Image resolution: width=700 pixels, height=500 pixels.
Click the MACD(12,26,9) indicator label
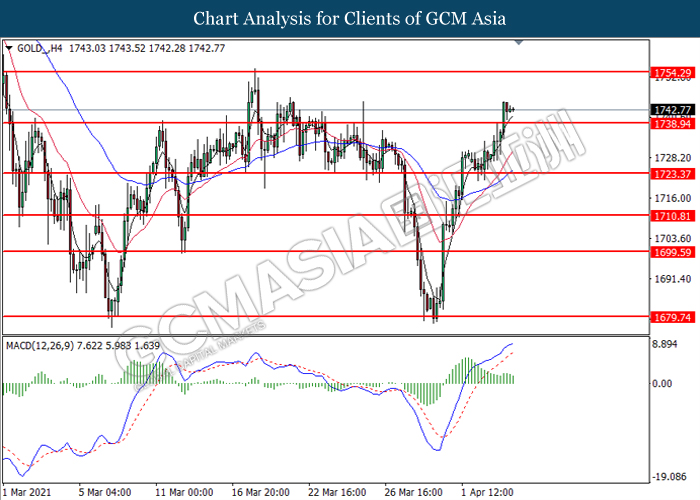(x=42, y=344)
